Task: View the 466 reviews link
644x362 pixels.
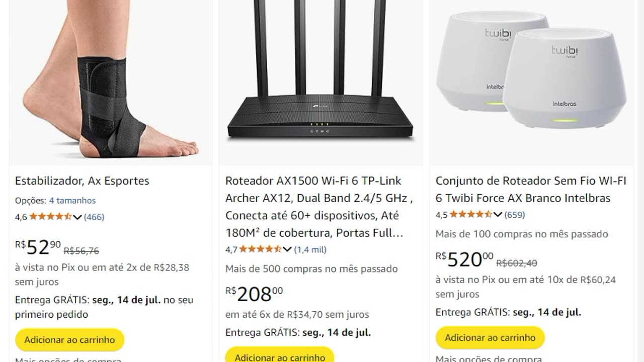Action: [94, 217]
